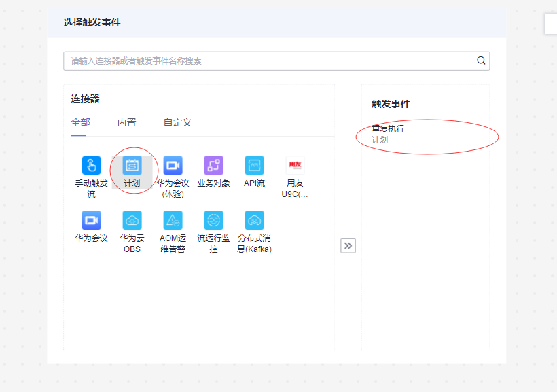Select the 手动触发流 connector icon
Screen dimensions: 557x392
point(91,165)
